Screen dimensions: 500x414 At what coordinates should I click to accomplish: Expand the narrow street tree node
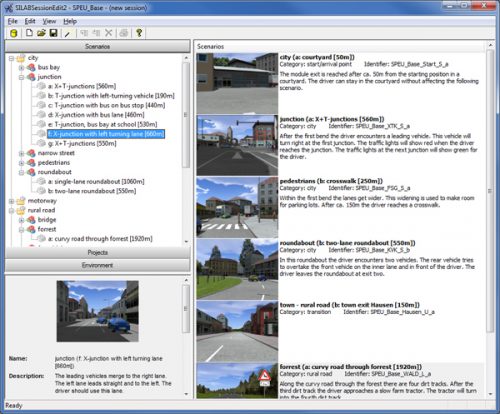[21, 153]
